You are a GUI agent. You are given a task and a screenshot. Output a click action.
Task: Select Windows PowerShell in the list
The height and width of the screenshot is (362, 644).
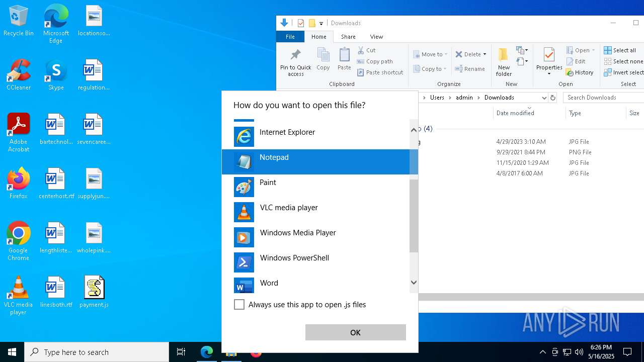point(316,262)
